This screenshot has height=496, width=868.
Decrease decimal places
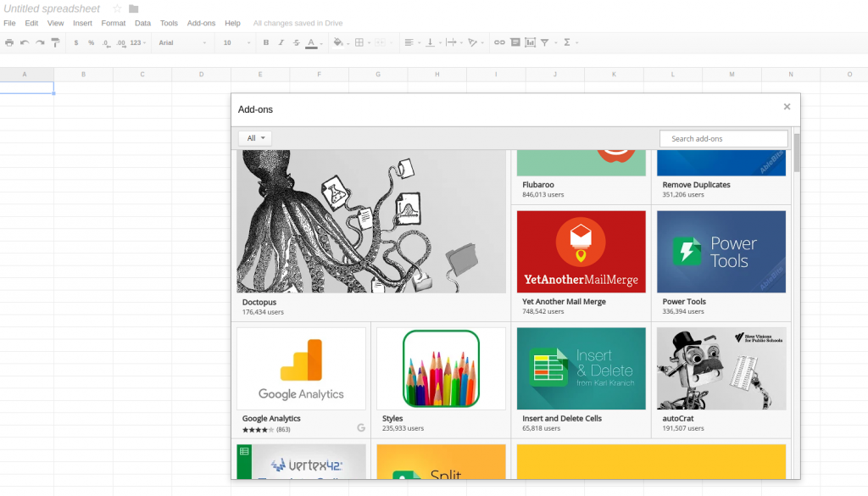(x=106, y=42)
